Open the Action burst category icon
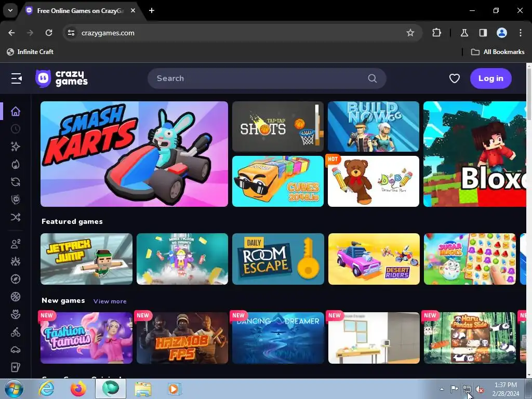 click(x=15, y=261)
